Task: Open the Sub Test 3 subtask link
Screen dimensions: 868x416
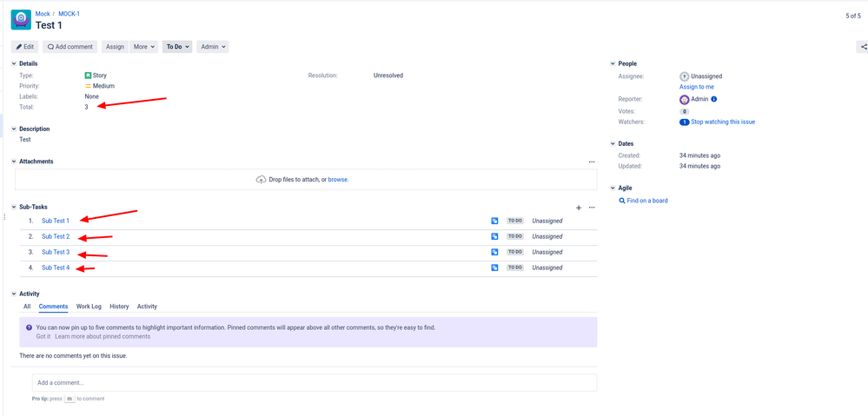Action: point(56,252)
